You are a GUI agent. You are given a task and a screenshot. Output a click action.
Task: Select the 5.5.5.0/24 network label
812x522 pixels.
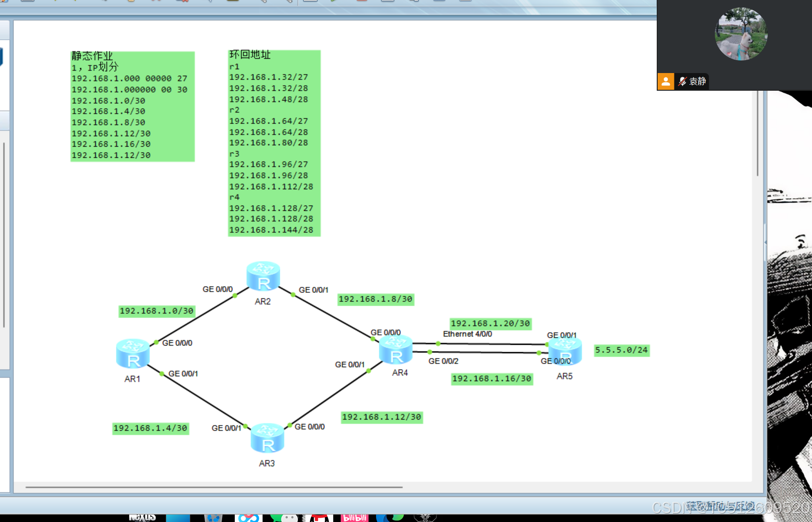coord(622,350)
